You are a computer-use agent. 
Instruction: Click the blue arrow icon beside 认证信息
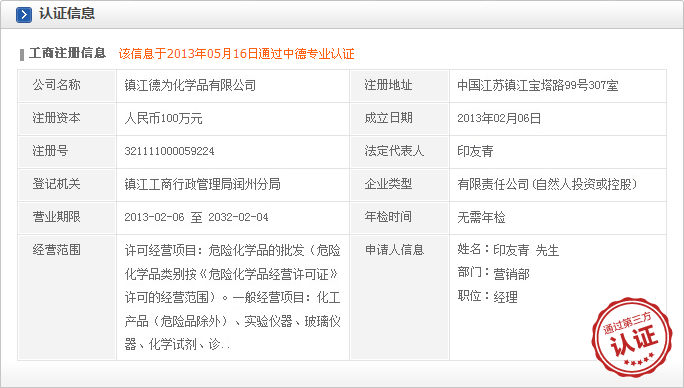(24, 15)
